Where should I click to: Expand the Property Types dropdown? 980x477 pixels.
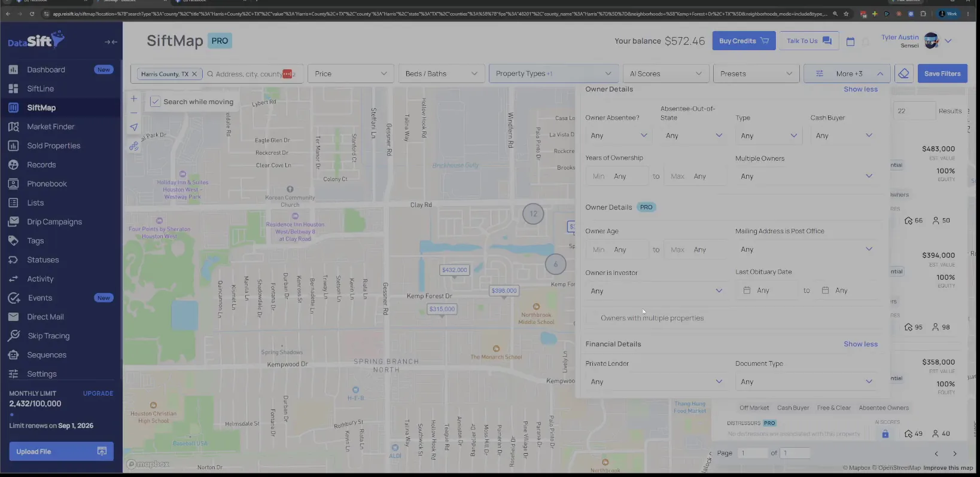553,74
